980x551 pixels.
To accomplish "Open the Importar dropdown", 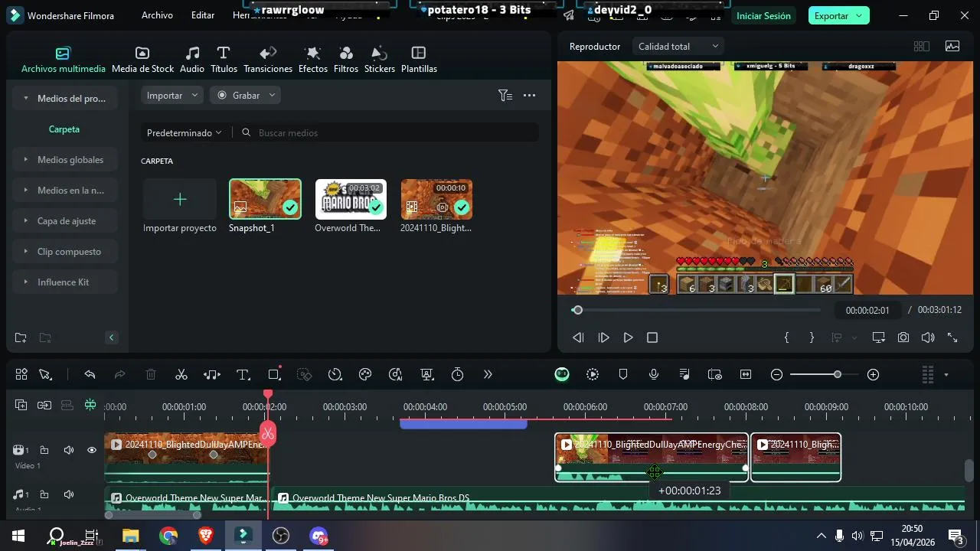I will [x=172, y=96].
